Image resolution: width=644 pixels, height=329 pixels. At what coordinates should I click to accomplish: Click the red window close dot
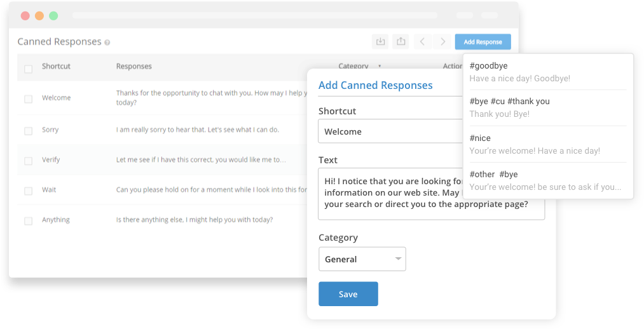(x=25, y=16)
